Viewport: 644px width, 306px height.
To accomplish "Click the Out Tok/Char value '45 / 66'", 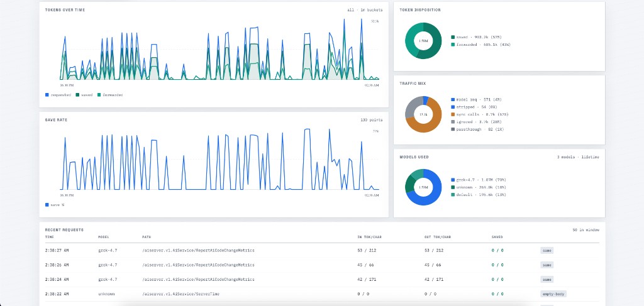I will pyautogui.click(x=433, y=265).
